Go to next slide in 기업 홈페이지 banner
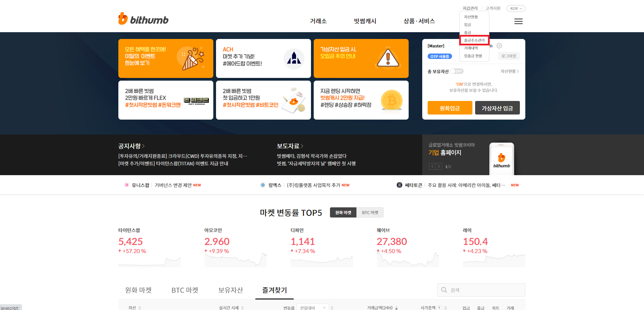The width and height of the screenshot is (644, 310). click(439, 166)
